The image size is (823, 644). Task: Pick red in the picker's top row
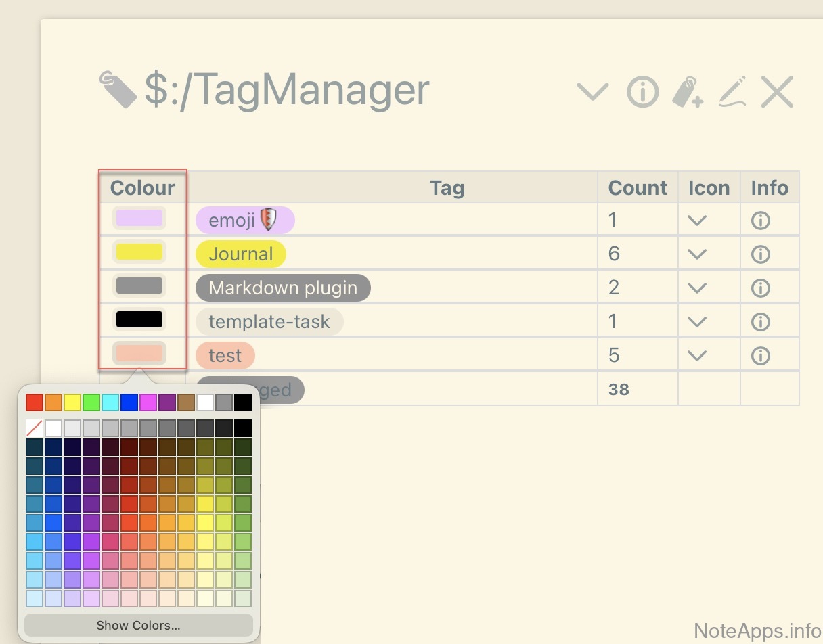pos(34,403)
